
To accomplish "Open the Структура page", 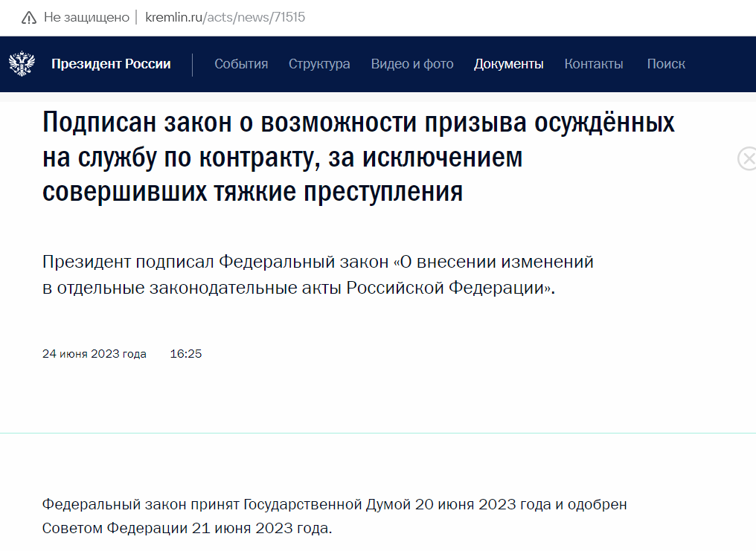I will click(319, 64).
